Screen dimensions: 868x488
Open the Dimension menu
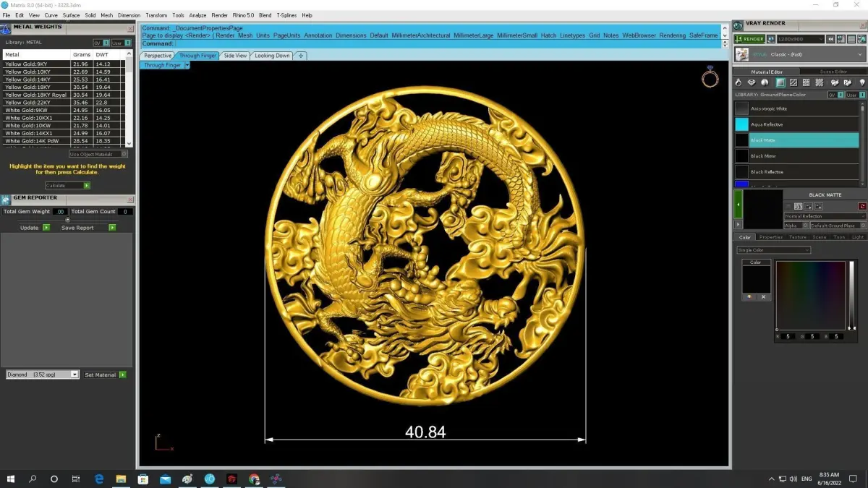[x=129, y=15]
